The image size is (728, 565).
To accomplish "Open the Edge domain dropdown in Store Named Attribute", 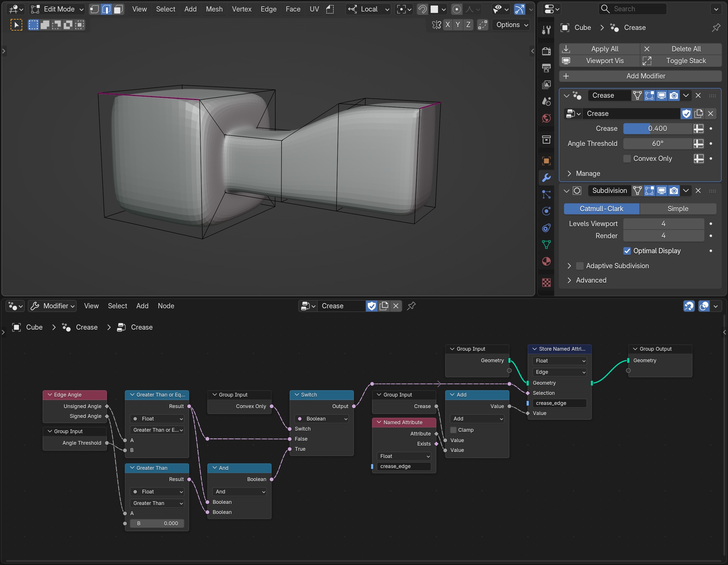I will [x=560, y=372].
